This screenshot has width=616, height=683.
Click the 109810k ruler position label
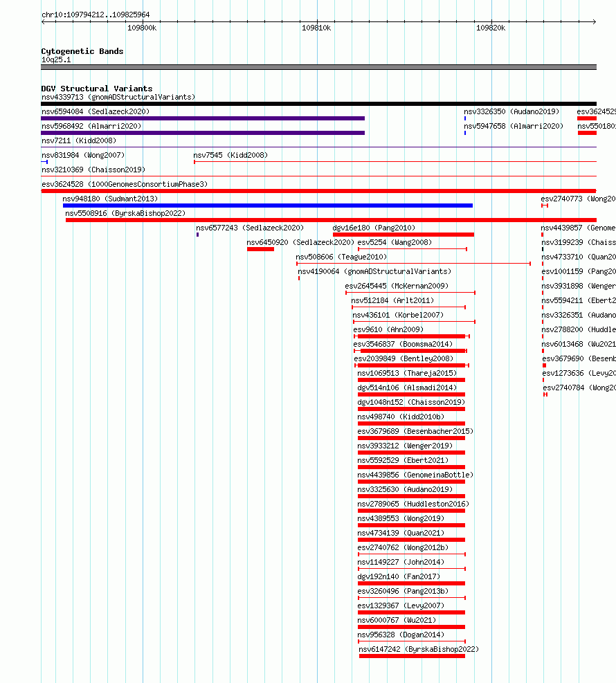click(316, 28)
